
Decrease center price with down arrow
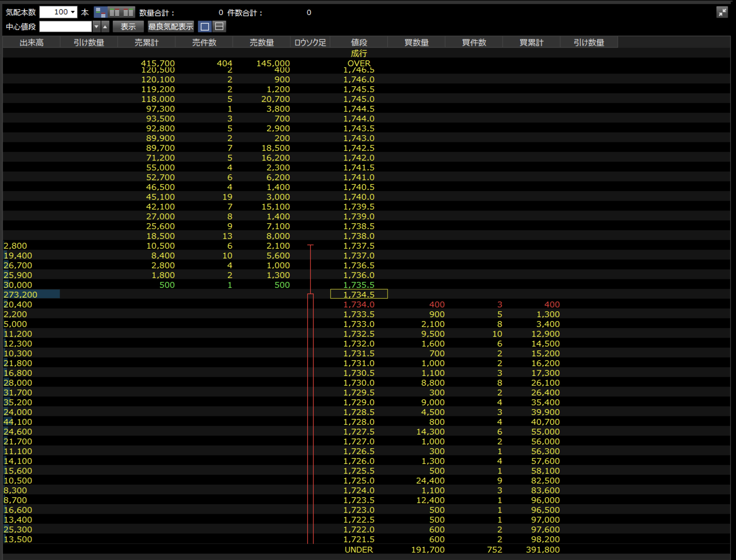pyautogui.click(x=96, y=26)
